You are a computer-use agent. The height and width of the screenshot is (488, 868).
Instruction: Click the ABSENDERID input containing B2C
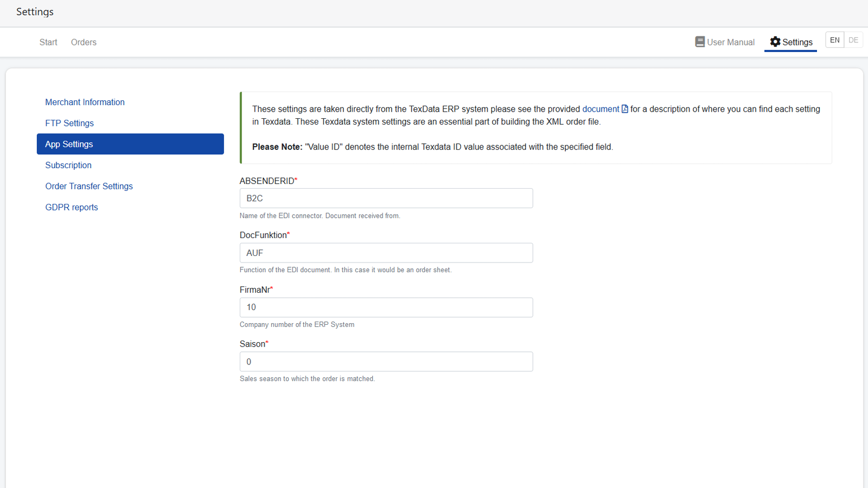[x=386, y=198]
